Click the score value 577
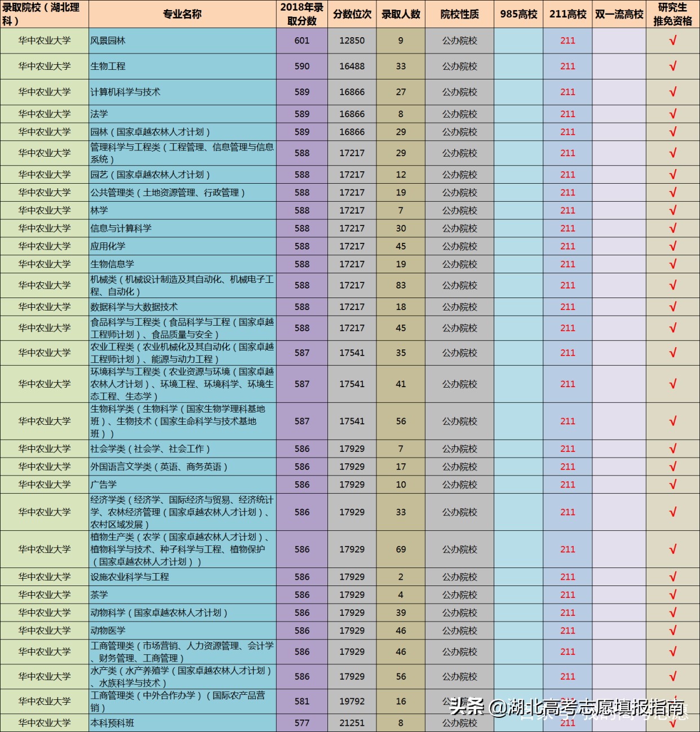The height and width of the screenshot is (732, 700). click(x=302, y=723)
